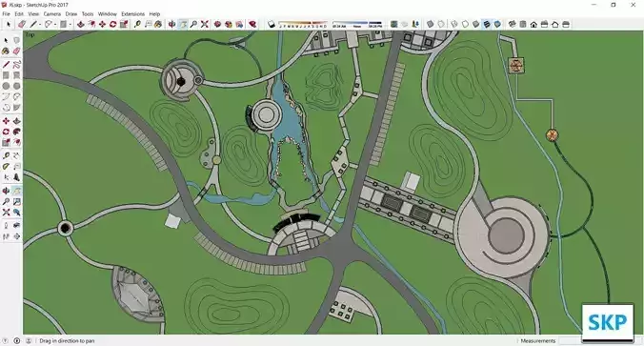Select the Follow Me tool
This screenshot has height=346, width=644.
[16, 132]
